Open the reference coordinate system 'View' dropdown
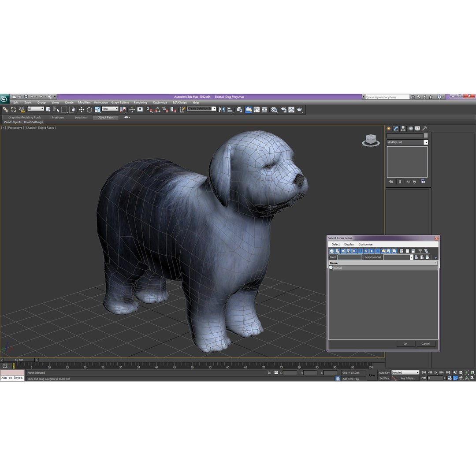The height and width of the screenshot is (476, 476). (x=110, y=109)
